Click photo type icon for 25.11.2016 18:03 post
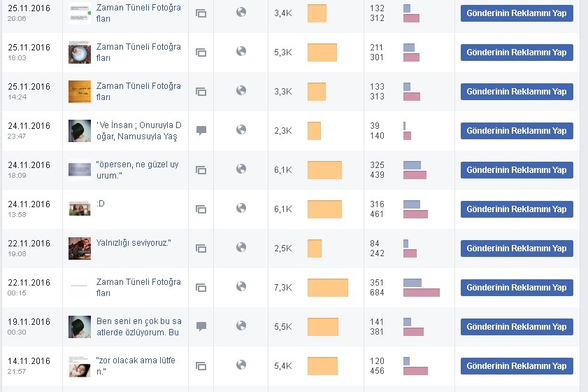The image size is (588, 392). pos(201,52)
